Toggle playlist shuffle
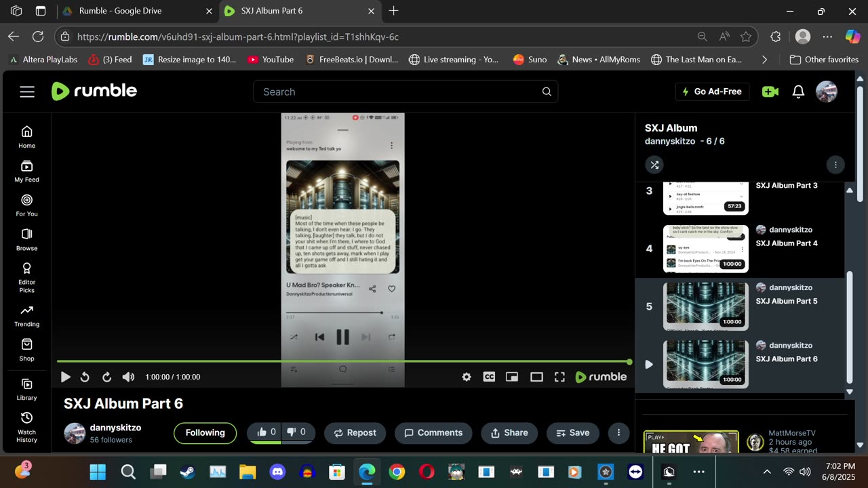This screenshot has width=868, height=488. click(x=654, y=165)
